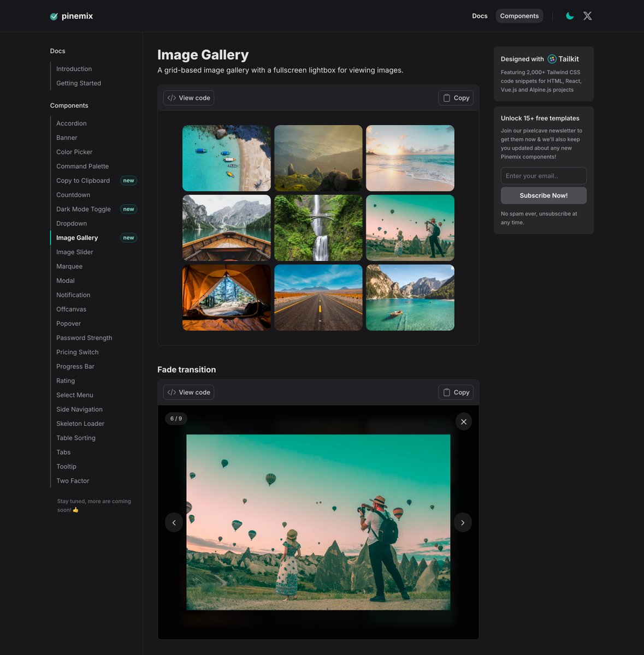Image resolution: width=644 pixels, height=655 pixels.
Task: Open the turquoise mountain lake thumbnail
Action: pos(410,297)
